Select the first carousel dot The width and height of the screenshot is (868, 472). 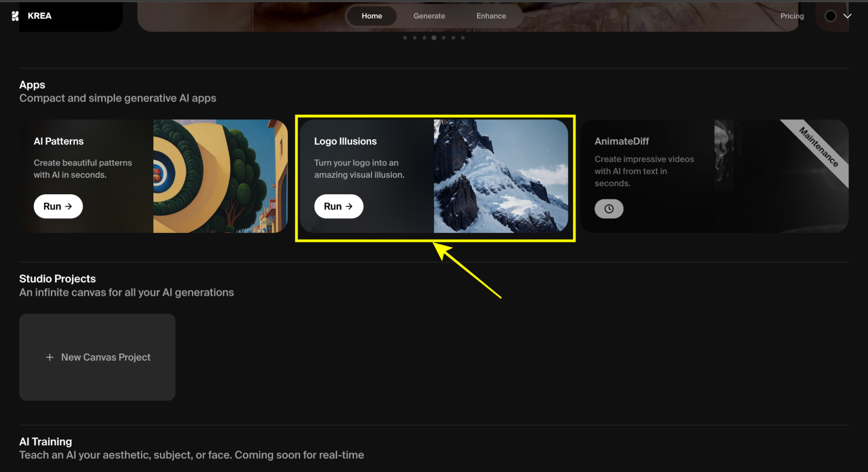405,38
